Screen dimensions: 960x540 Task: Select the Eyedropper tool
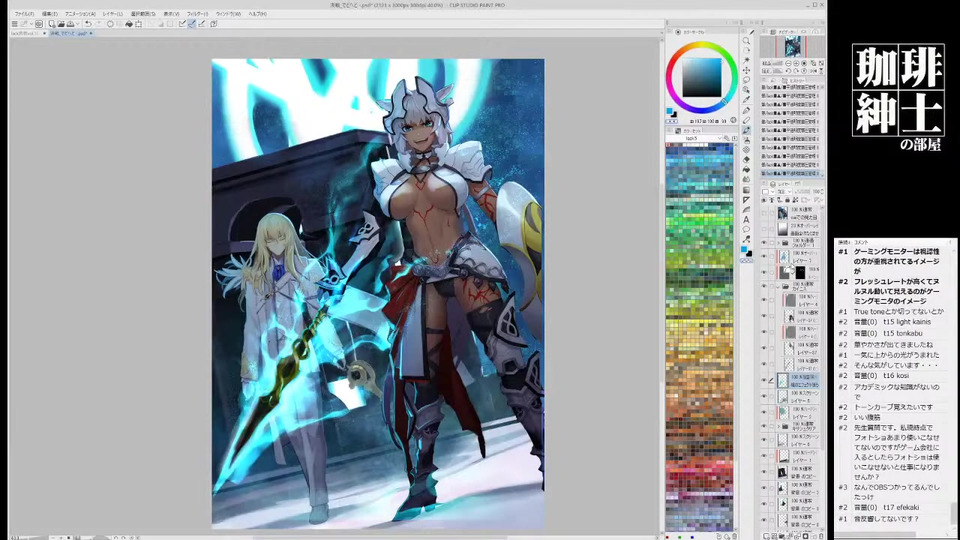point(746,99)
